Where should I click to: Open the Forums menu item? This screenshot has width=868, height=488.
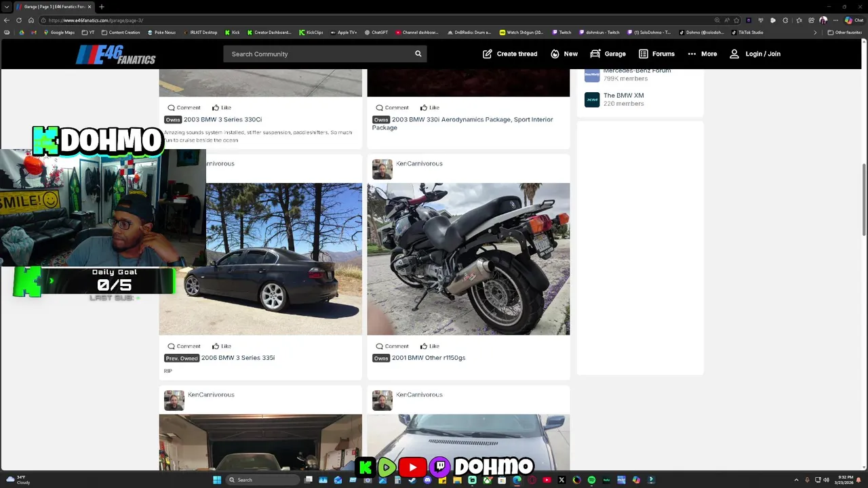coord(656,54)
